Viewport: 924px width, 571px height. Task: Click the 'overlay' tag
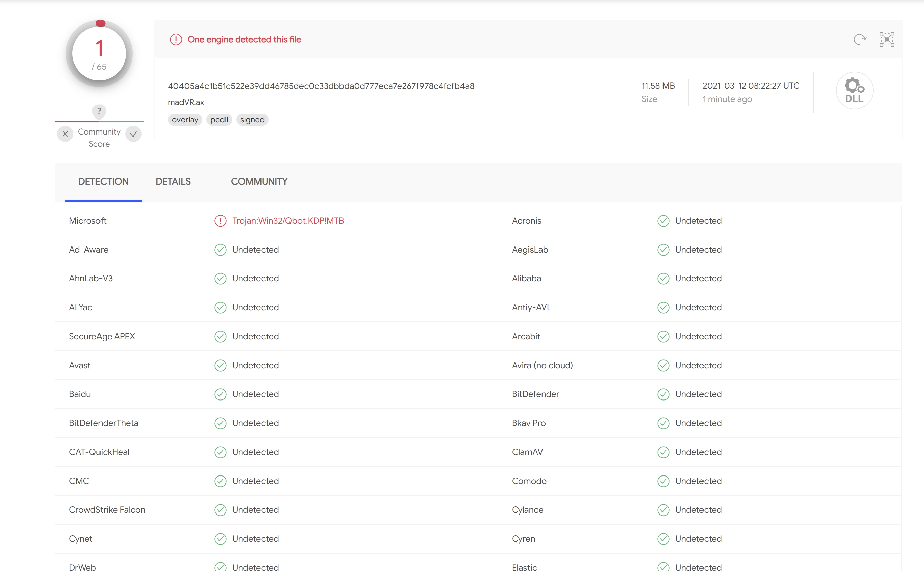click(x=185, y=120)
